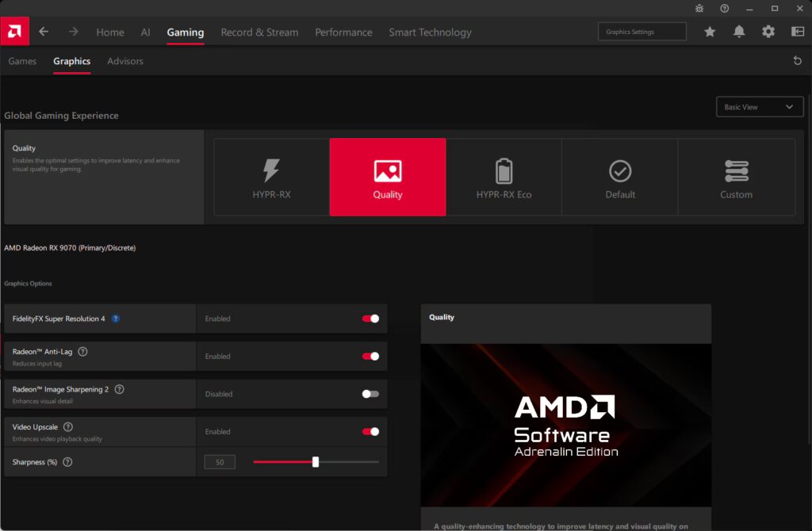812x531 pixels.
Task: Select the Quality preset tile
Action: tap(387, 176)
